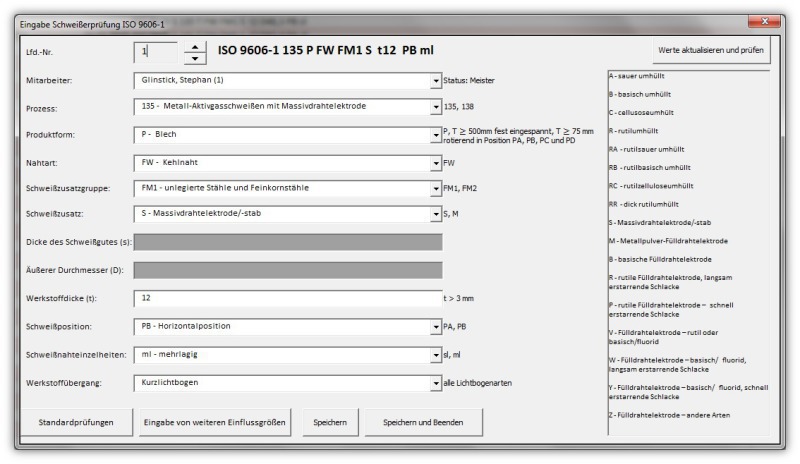
Task: Open the Schweißposition dropdown arrow
Action: pyautogui.click(x=435, y=326)
